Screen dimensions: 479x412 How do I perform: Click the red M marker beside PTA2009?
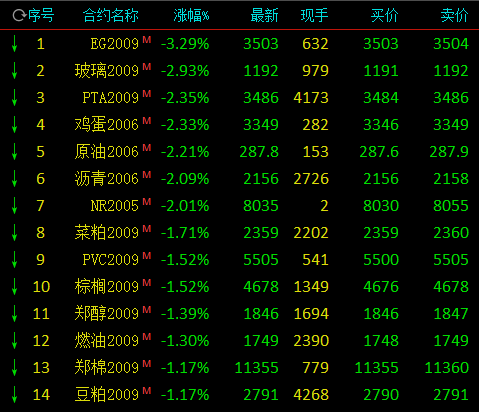147,94
